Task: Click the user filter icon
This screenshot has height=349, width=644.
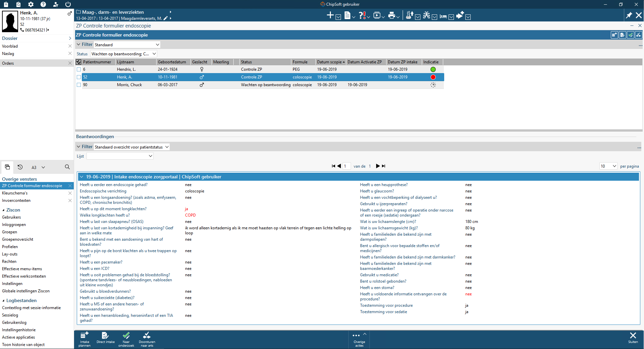Action: coord(56,4)
